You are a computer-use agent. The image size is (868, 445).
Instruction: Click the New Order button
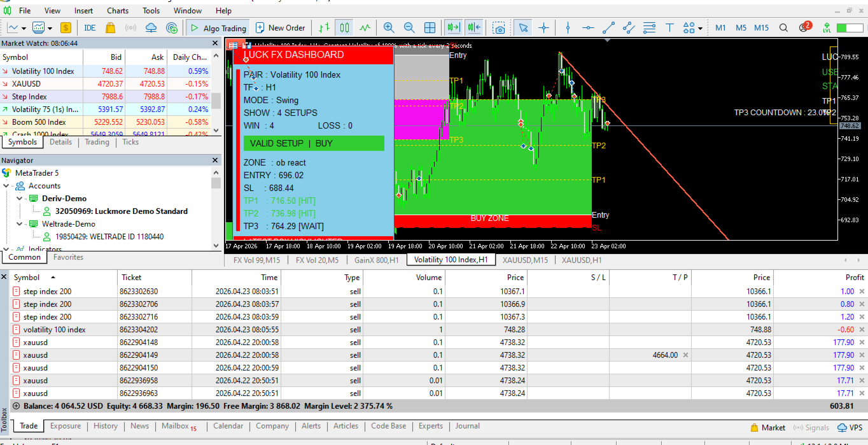pyautogui.click(x=280, y=28)
